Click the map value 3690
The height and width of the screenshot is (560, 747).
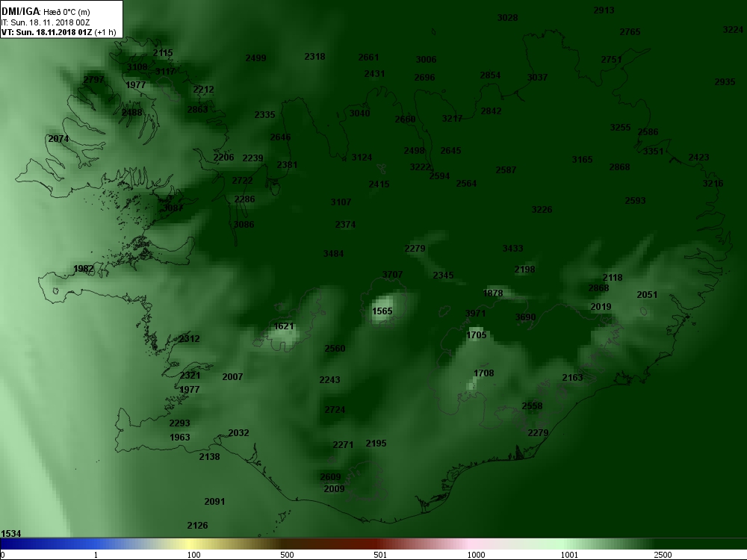525,317
